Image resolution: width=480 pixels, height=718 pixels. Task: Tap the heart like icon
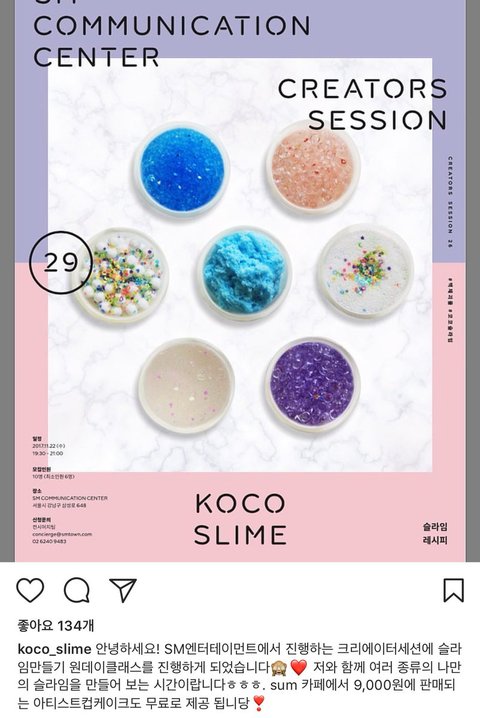coord(30,590)
